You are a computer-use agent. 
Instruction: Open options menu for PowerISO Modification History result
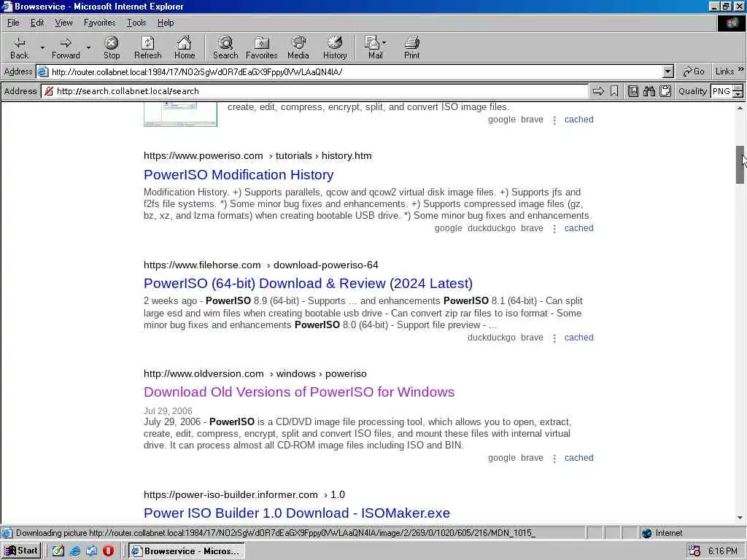554,229
